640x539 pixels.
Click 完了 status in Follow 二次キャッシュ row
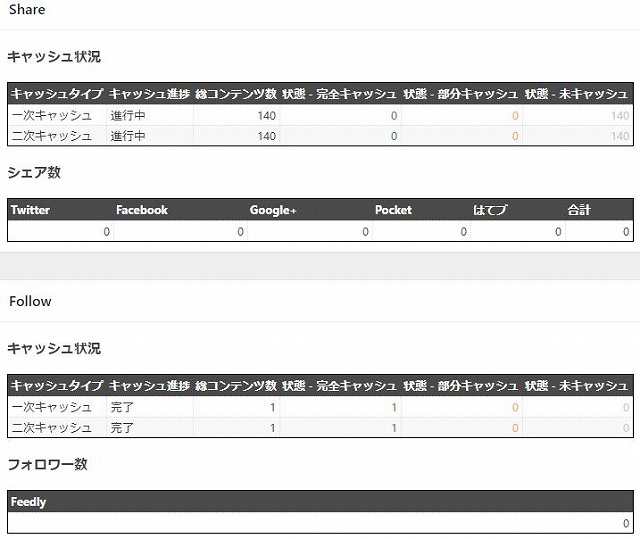[122, 428]
